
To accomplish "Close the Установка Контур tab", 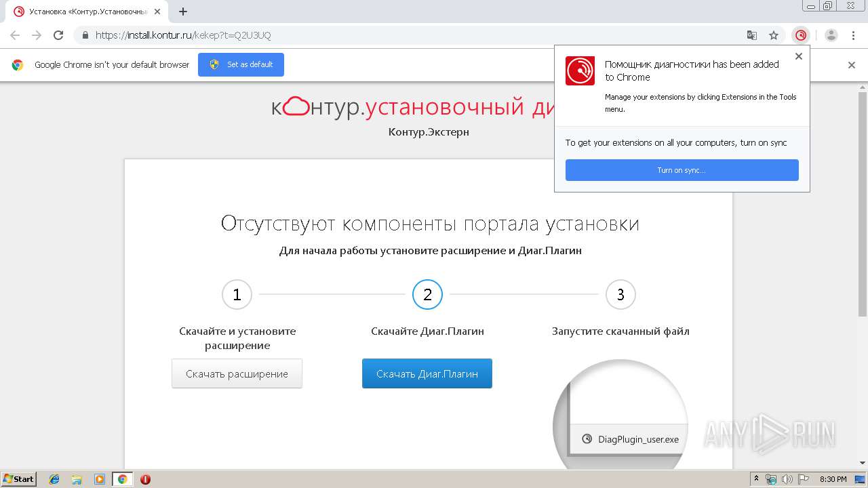I will click(x=157, y=12).
